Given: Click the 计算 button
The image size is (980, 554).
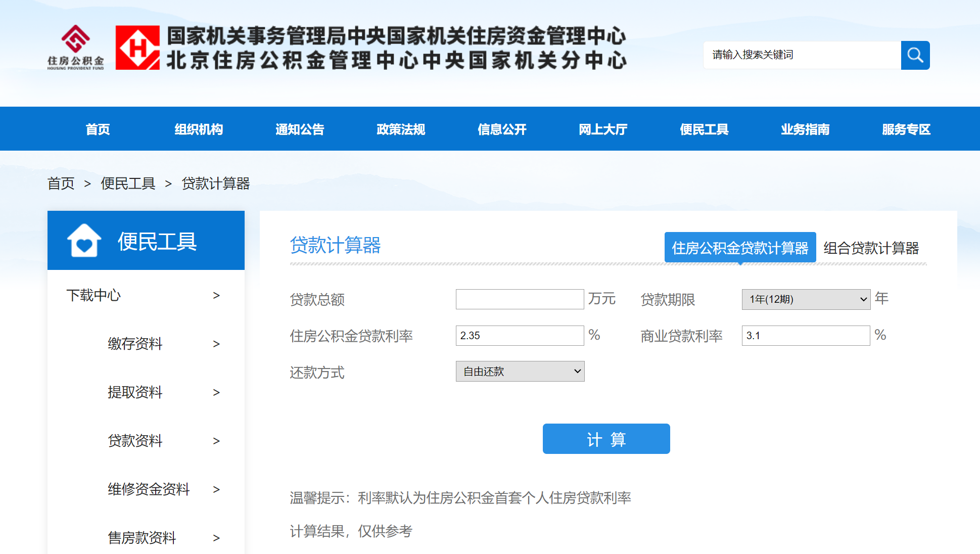Looking at the screenshot, I should 606,439.
